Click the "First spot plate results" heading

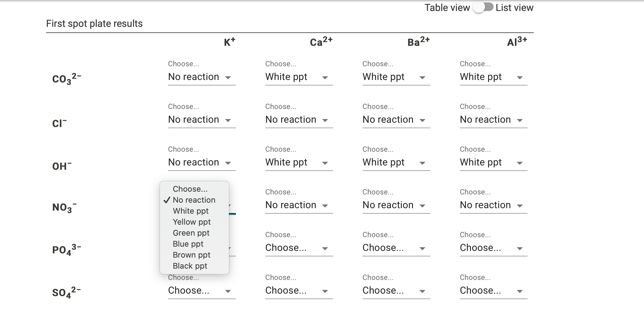click(94, 23)
